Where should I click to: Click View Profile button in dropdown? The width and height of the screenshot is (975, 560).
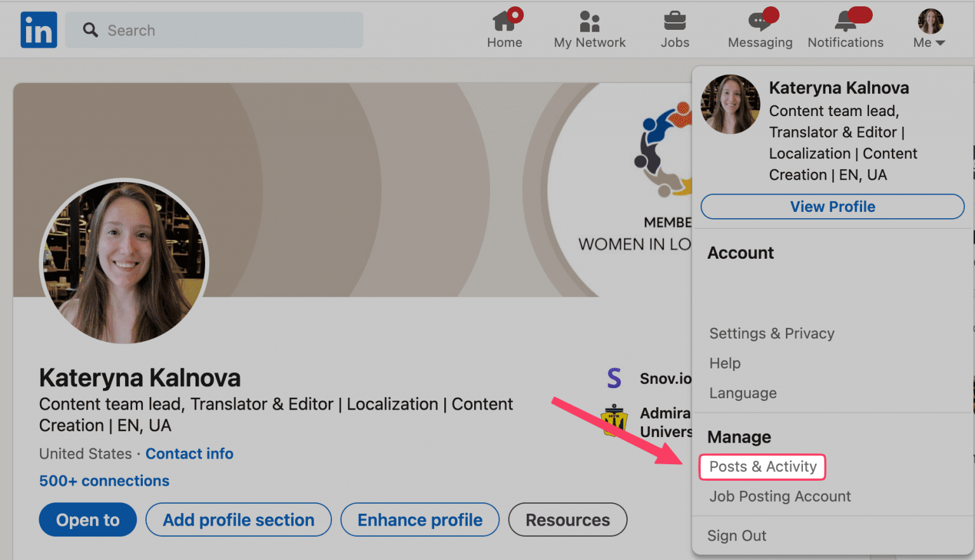click(832, 207)
